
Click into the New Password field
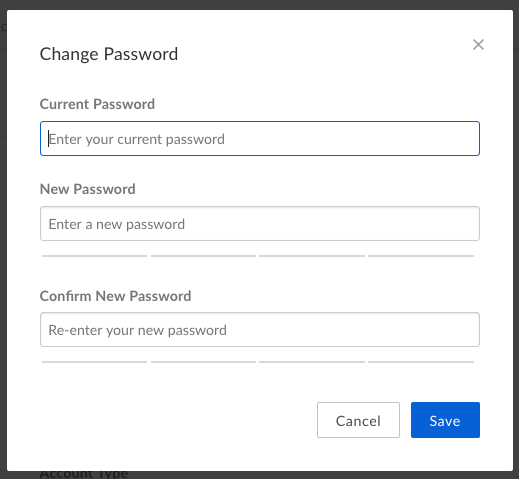point(260,223)
